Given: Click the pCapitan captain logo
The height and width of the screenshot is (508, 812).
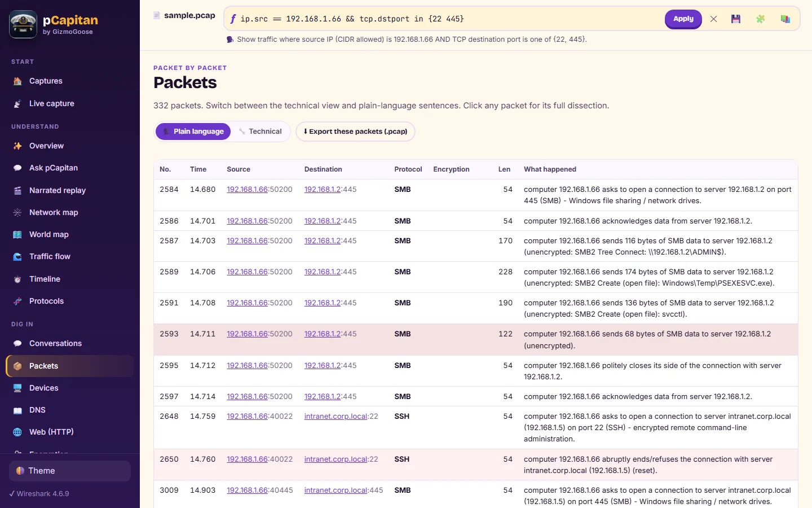Looking at the screenshot, I should click(x=23, y=24).
